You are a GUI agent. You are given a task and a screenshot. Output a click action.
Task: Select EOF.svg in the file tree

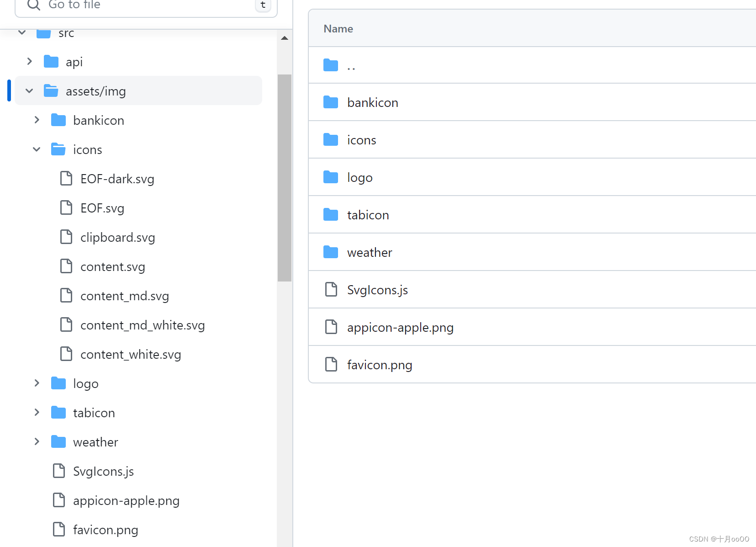pos(102,208)
